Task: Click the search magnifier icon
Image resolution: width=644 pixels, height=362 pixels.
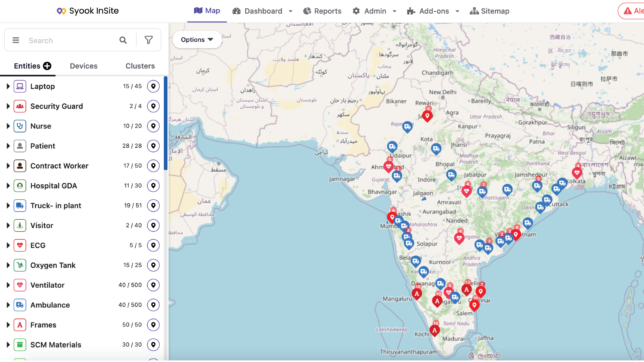Action: [x=123, y=40]
